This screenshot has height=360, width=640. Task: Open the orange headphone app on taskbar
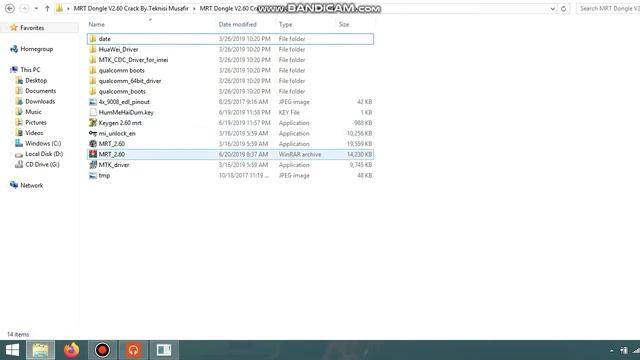pos(133,350)
